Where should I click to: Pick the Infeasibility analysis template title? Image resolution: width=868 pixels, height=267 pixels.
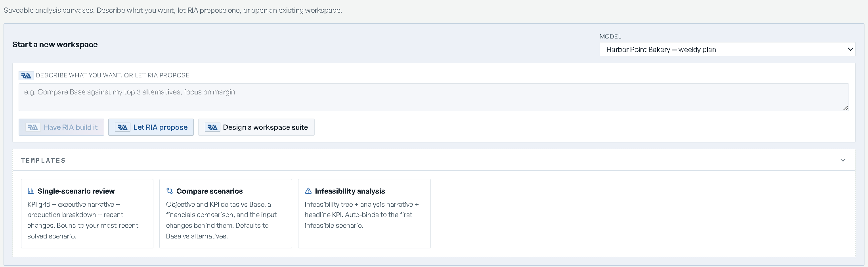[350, 191]
